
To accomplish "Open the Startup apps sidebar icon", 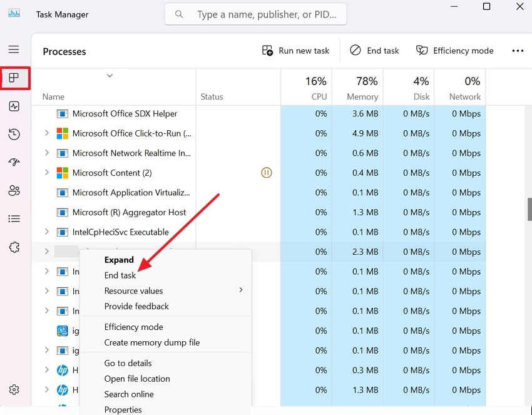I will pyautogui.click(x=14, y=162).
